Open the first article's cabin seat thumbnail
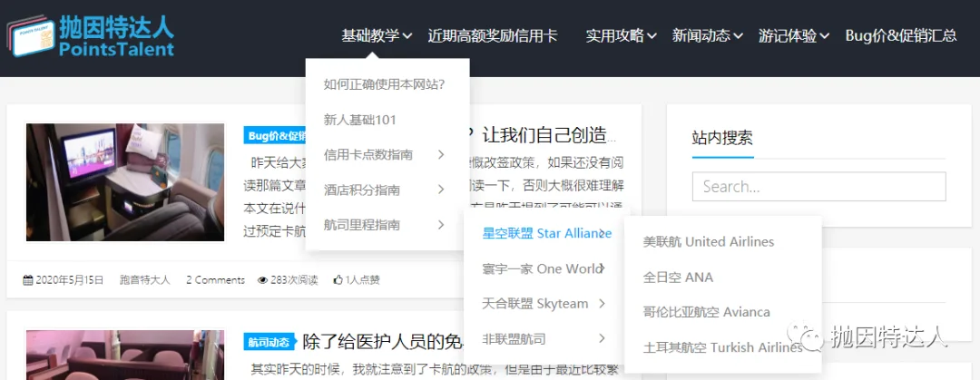Viewport: 980px width, 380px height. [x=125, y=182]
